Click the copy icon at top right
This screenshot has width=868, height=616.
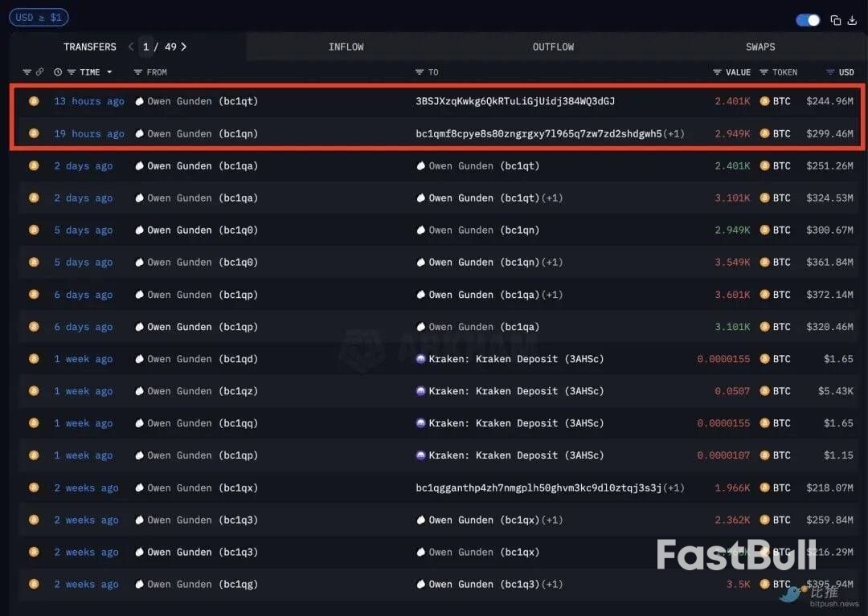pos(836,20)
